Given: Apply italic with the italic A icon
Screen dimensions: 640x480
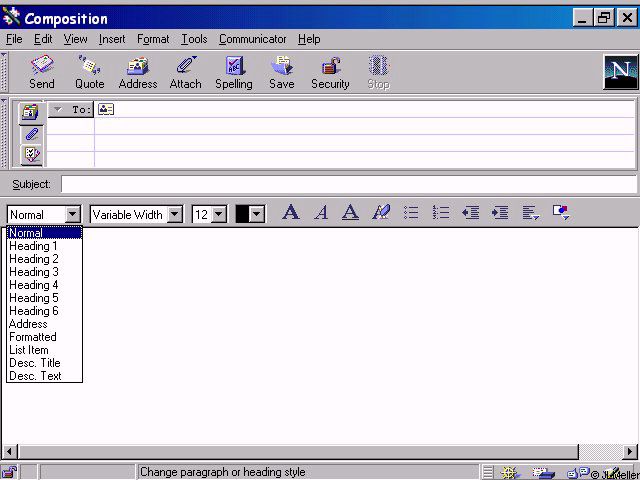Looking at the screenshot, I should point(321,213).
